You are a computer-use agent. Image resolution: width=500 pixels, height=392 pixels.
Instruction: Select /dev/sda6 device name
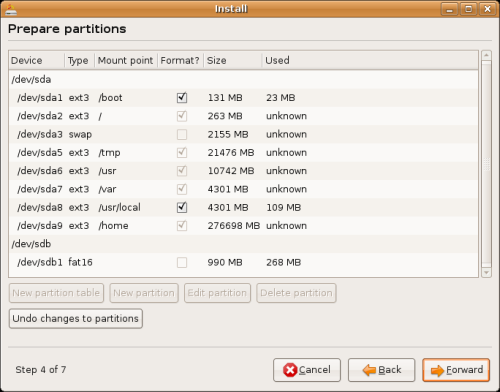pos(40,171)
